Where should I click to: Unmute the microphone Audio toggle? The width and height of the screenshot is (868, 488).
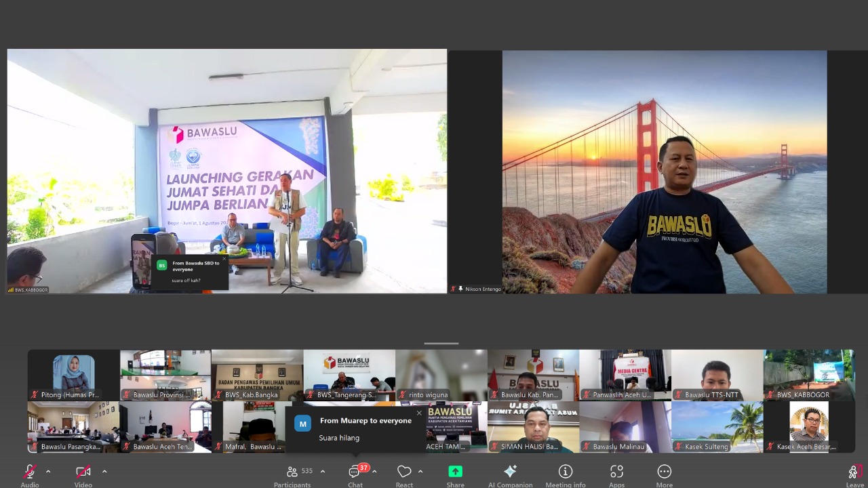pyautogui.click(x=30, y=472)
